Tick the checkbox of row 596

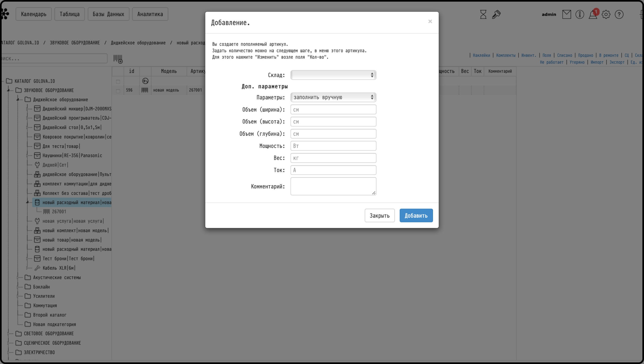click(x=118, y=91)
